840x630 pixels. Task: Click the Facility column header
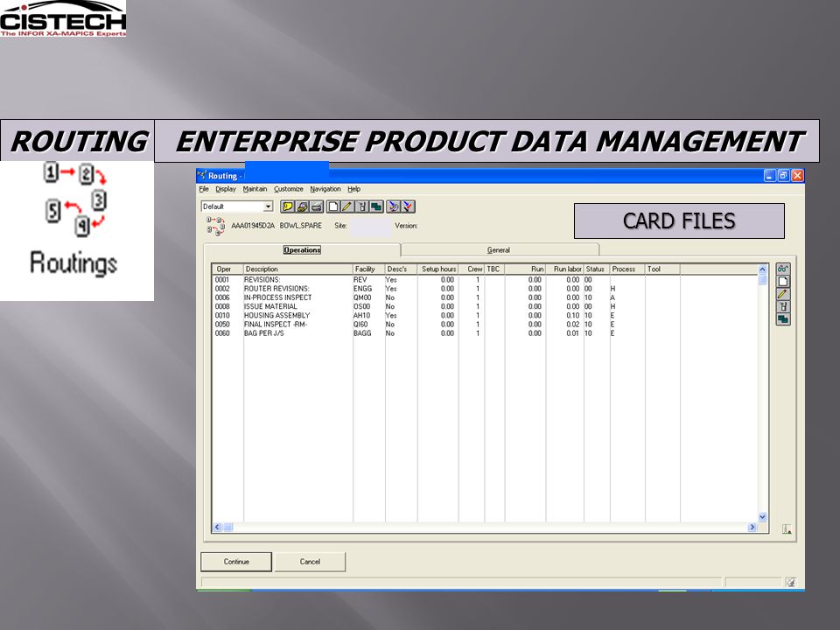click(x=368, y=269)
